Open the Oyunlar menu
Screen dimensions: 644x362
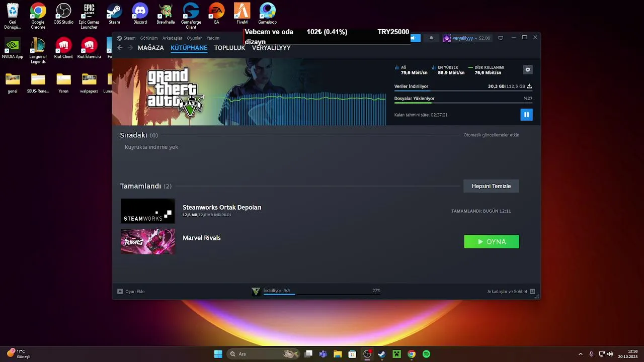point(194,38)
